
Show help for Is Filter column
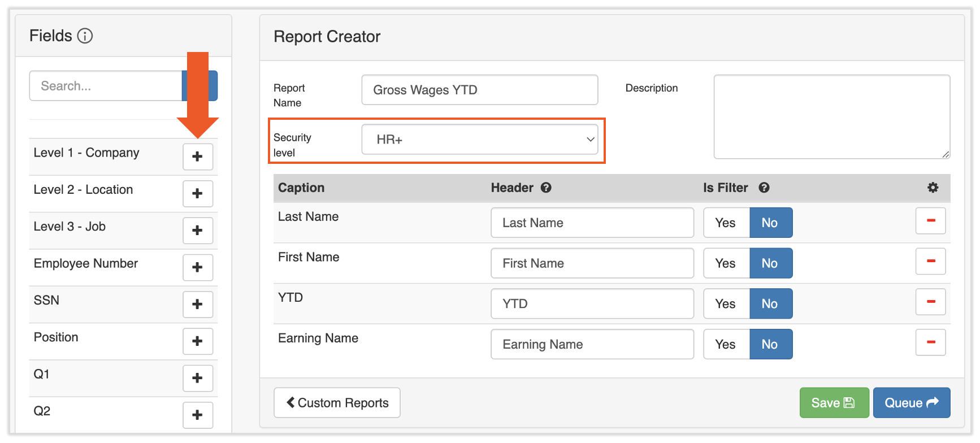(x=764, y=188)
